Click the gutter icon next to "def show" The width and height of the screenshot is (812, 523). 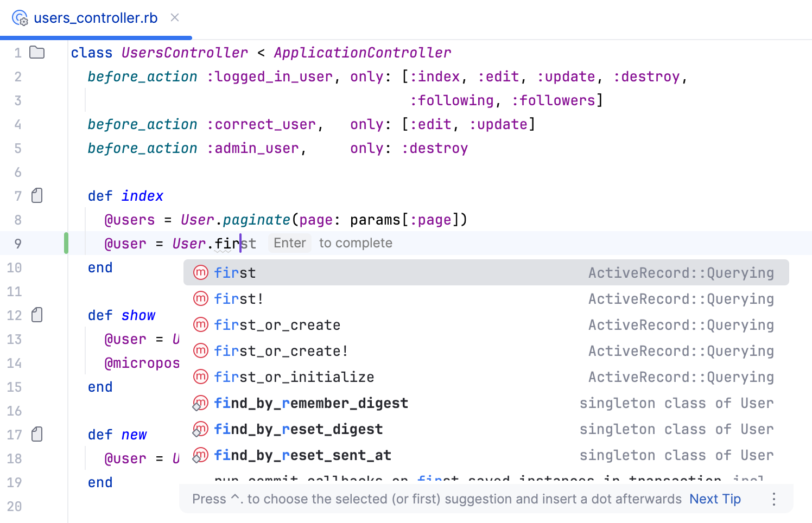[x=36, y=315]
